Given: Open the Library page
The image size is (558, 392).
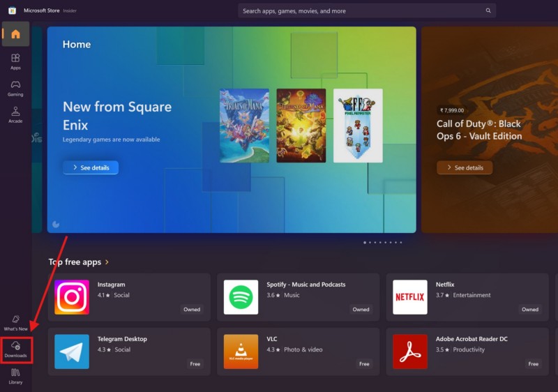Looking at the screenshot, I should pos(15,377).
